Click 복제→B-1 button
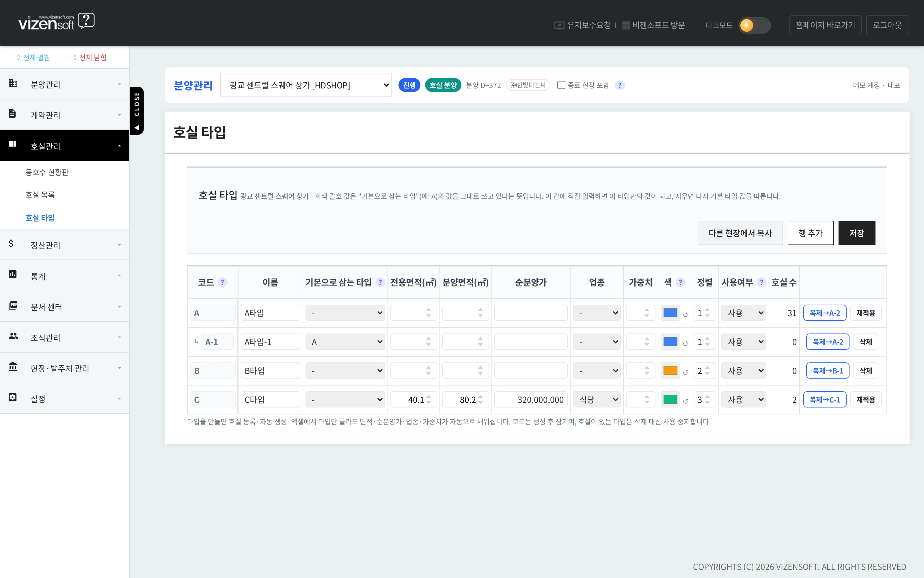The width and height of the screenshot is (924, 578). (x=827, y=370)
